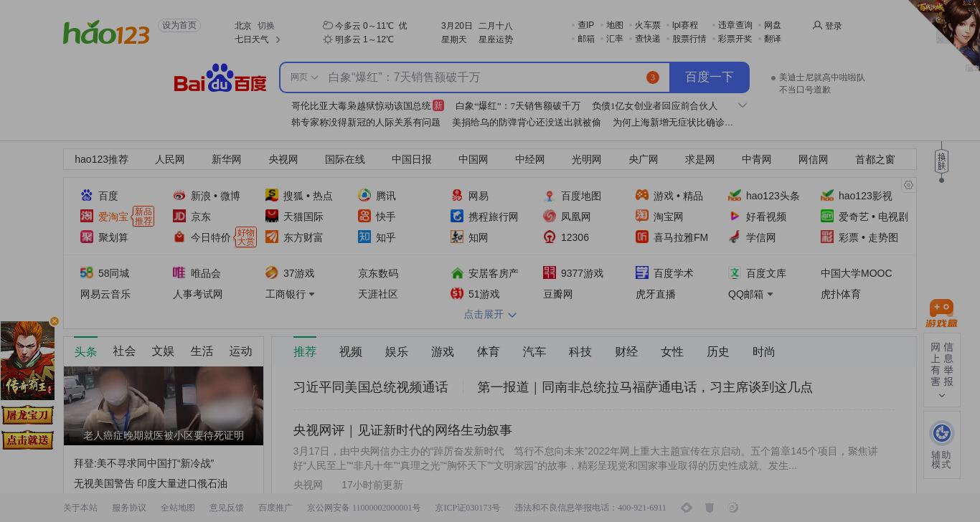Screen dimensions: 980x522
Task: Open the Tmall International icon
Action: [272, 217]
